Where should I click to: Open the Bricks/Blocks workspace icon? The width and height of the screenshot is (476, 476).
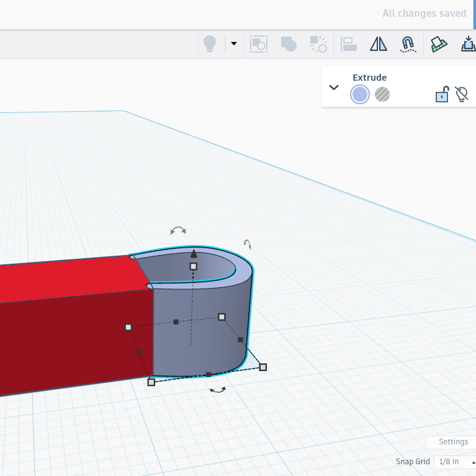click(439, 44)
